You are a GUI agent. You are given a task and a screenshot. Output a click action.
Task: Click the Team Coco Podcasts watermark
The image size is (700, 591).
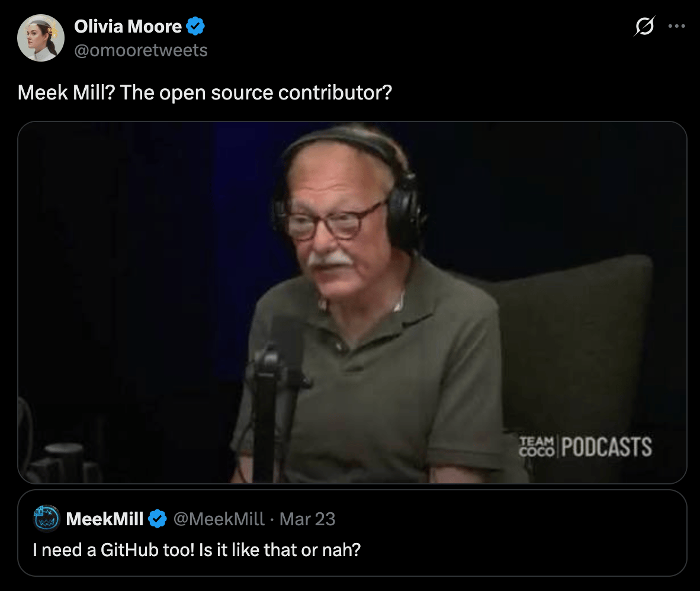click(585, 447)
